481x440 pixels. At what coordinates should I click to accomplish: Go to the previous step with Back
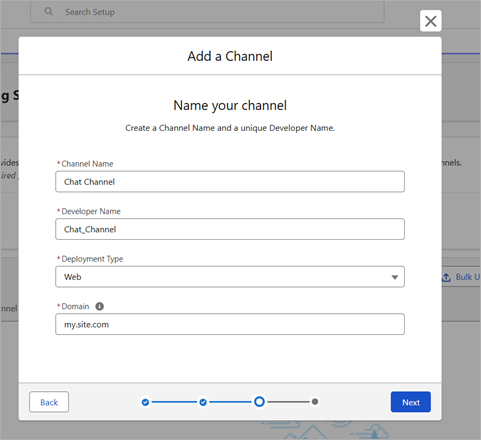click(49, 402)
